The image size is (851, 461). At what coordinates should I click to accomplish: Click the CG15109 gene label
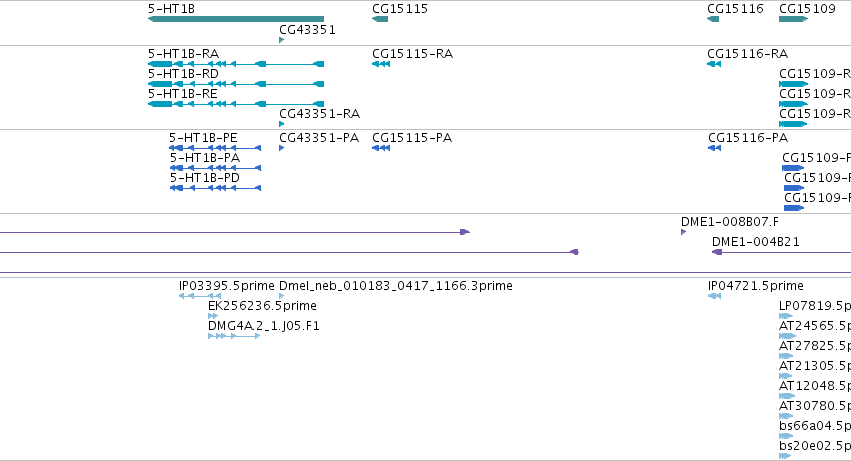pyautogui.click(x=807, y=9)
